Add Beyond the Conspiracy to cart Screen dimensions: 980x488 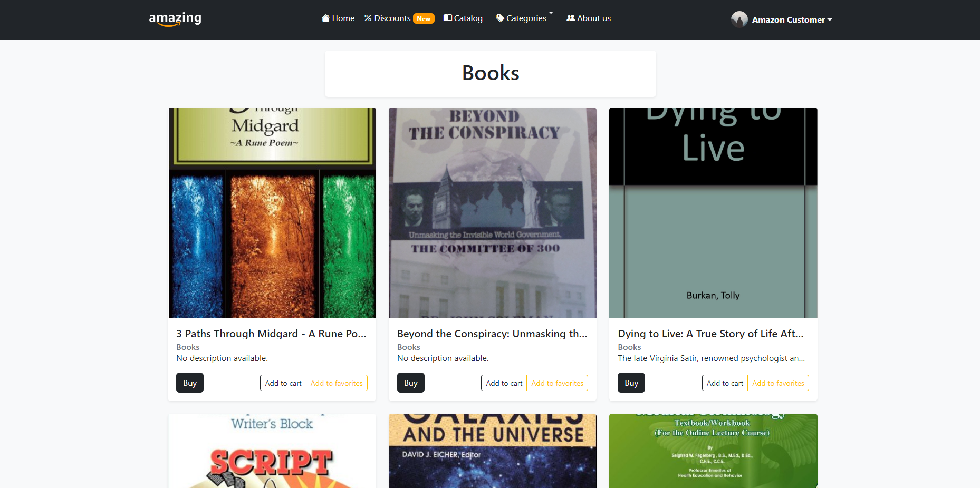(504, 383)
